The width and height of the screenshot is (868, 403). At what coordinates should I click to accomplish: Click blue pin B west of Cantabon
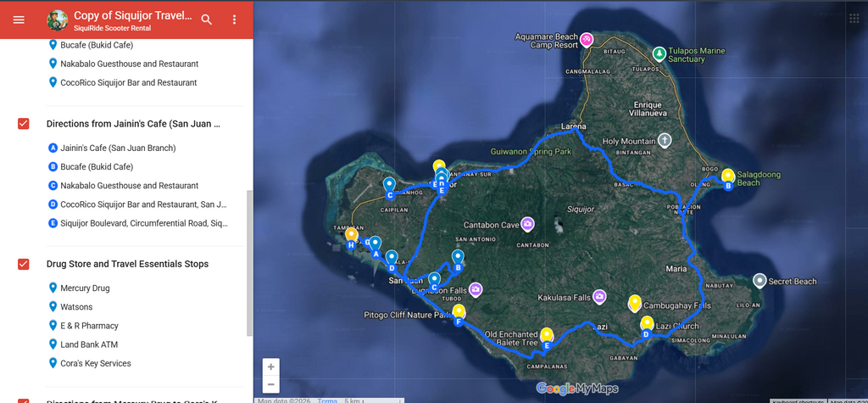[458, 258]
